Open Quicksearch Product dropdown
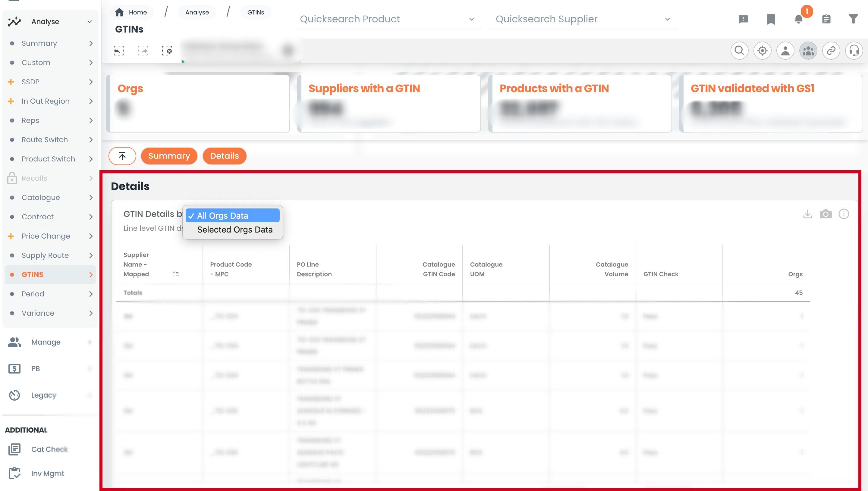Viewport: 868px width, 491px height. click(x=388, y=19)
